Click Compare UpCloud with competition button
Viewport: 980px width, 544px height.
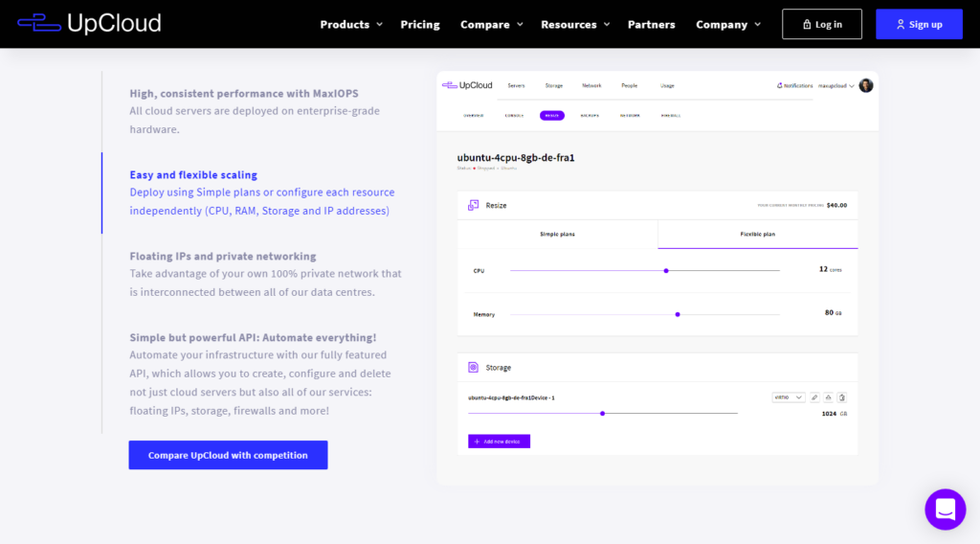point(228,455)
